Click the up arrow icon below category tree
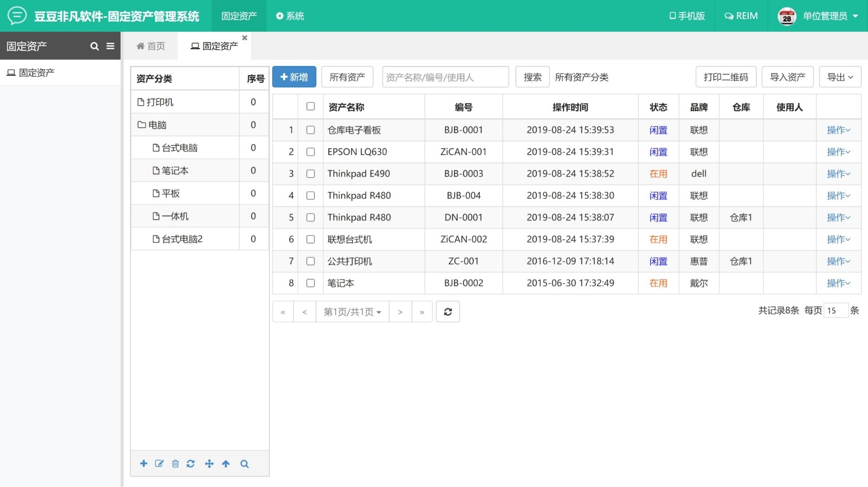Viewport: 868px width, 487px height. (226, 464)
